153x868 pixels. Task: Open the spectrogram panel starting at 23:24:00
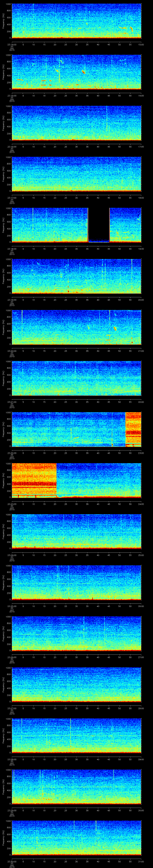tap(77, 531)
